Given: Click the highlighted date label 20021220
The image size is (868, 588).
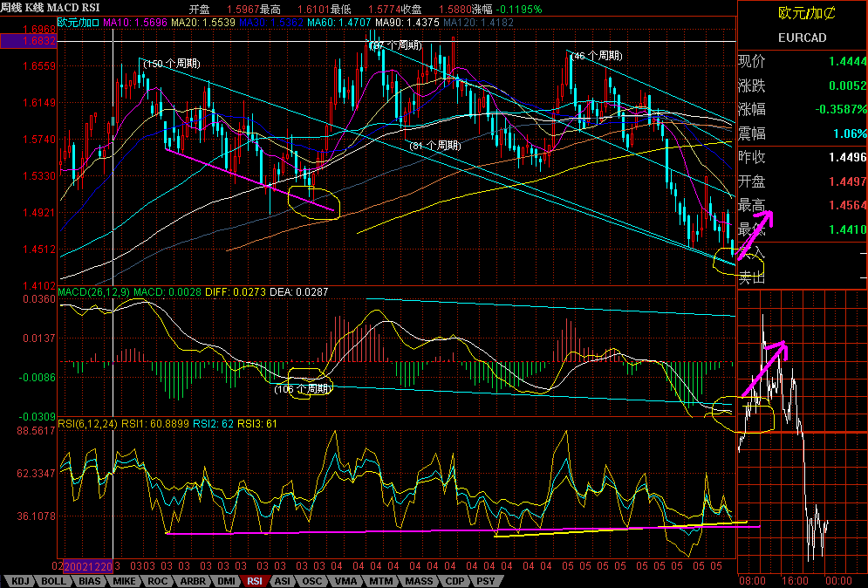Looking at the screenshot, I should coord(87,565).
